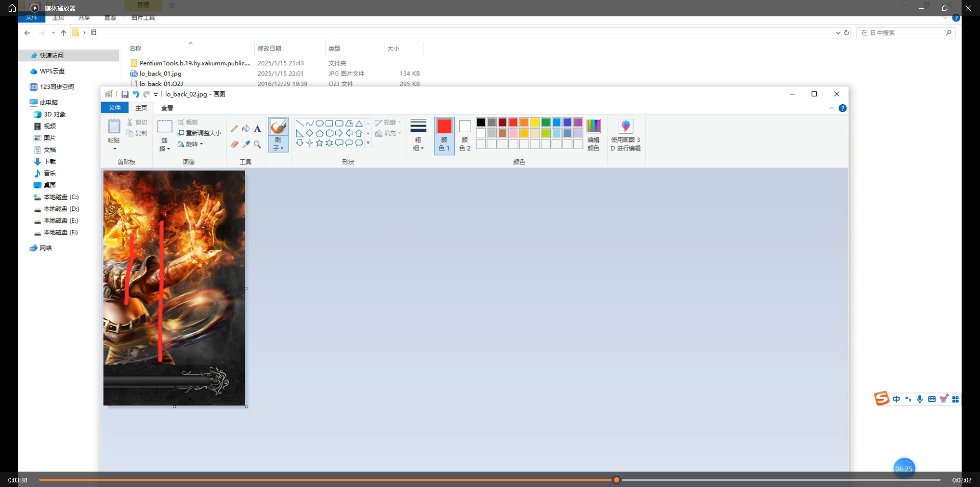Screen dimensions: 980x487
Task: Select the Pencil tool in Paint
Action: 234,129
